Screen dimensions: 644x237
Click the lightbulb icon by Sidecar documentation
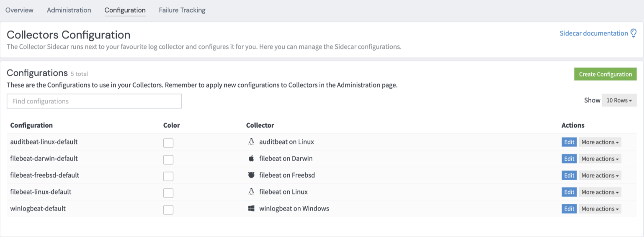click(x=633, y=33)
